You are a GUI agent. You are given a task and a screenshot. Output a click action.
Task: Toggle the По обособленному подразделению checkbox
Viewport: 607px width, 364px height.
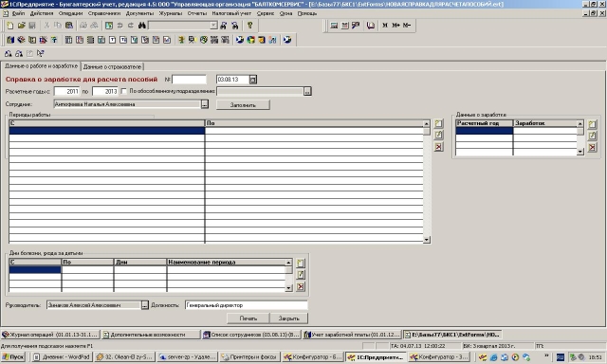click(x=124, y=91)
